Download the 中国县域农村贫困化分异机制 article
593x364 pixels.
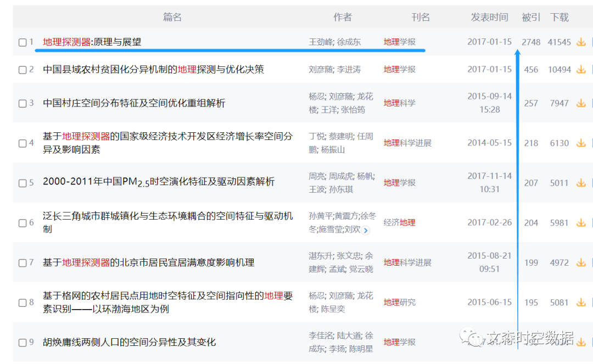click(580, 70)
